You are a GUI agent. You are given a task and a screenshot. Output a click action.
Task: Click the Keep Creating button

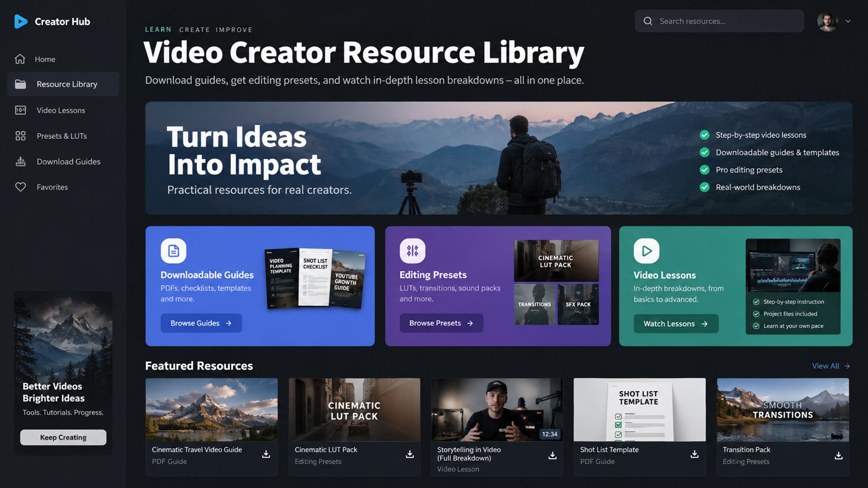63,437
